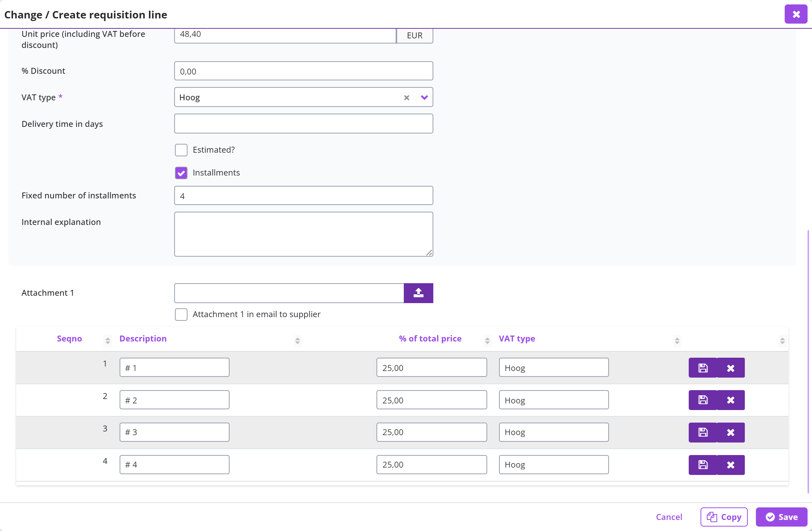This screenshot has height=531, width=812.
Task: Click the Save button
Action: pyautogui.click(x=781, y=517)
